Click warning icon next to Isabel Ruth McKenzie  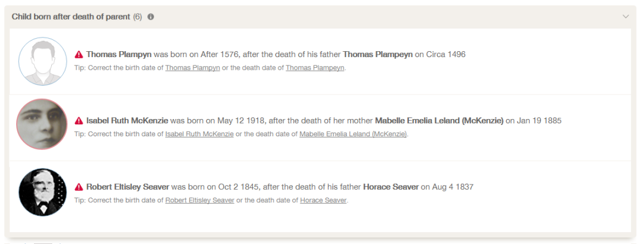tap(79, 121)
